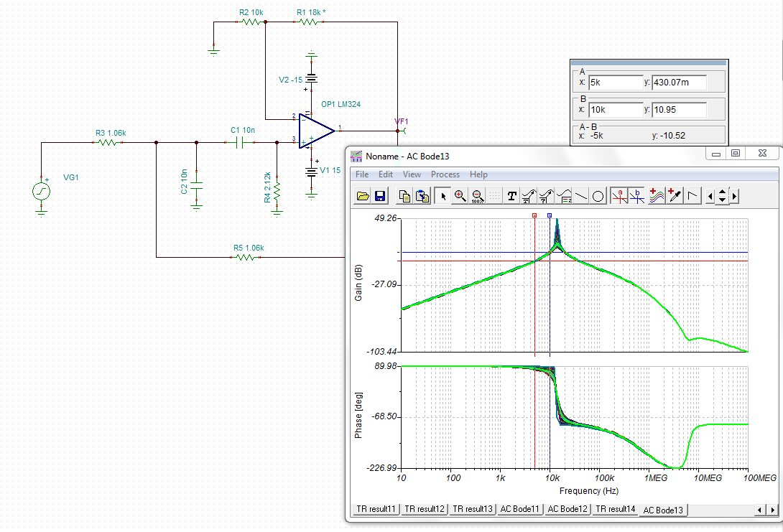Click the eyedropper add curve icon

pyautogui.click(x=675, y=195)
